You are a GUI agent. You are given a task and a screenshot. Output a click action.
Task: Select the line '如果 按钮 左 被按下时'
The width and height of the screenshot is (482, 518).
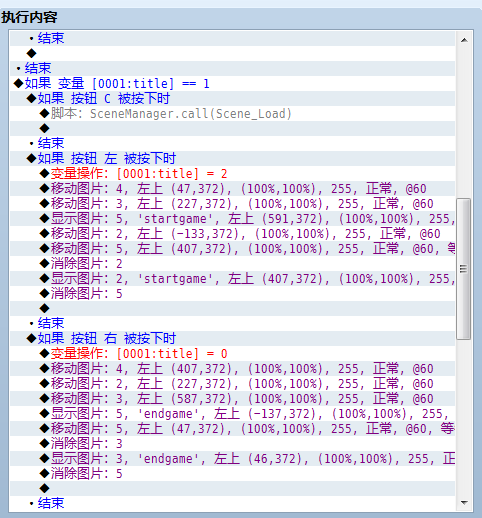233,158
